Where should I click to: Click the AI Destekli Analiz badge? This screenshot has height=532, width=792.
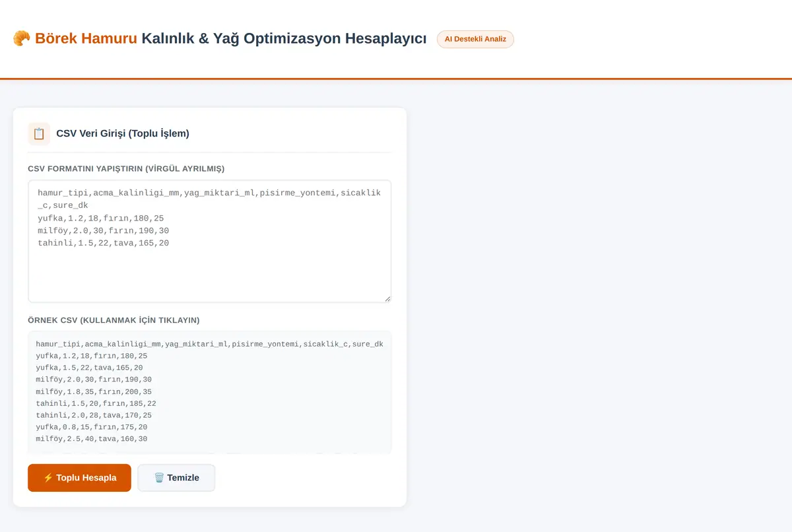[x=475, y=39]
